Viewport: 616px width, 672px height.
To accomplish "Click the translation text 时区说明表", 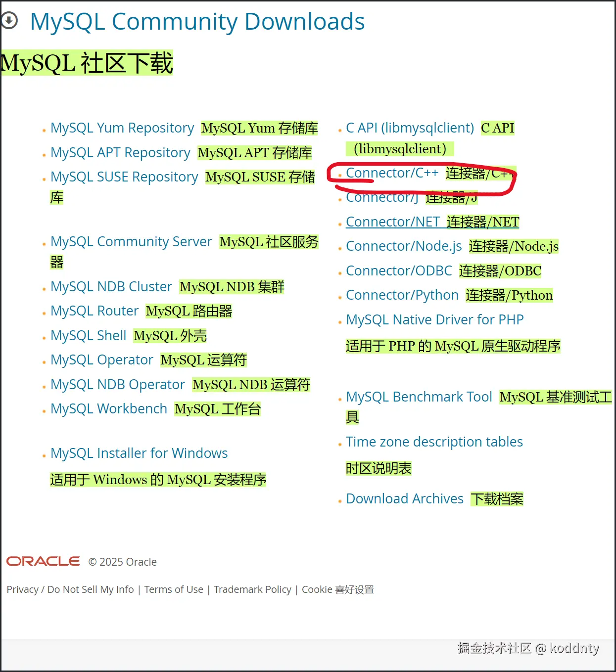I will pos(379,468).
